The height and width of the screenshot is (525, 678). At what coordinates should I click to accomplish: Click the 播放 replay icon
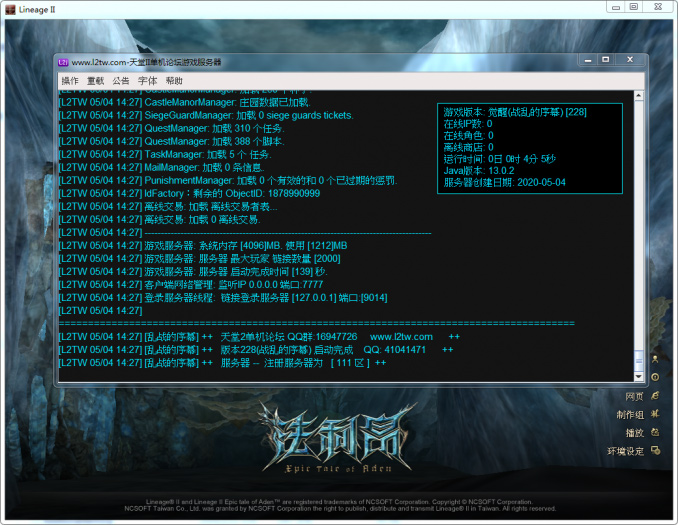click(x=655, y=432)
